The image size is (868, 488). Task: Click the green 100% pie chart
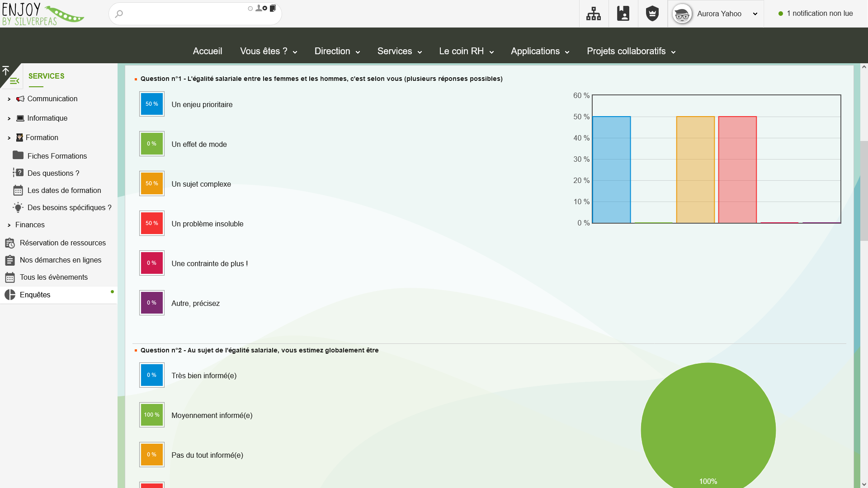click(708, 425)
